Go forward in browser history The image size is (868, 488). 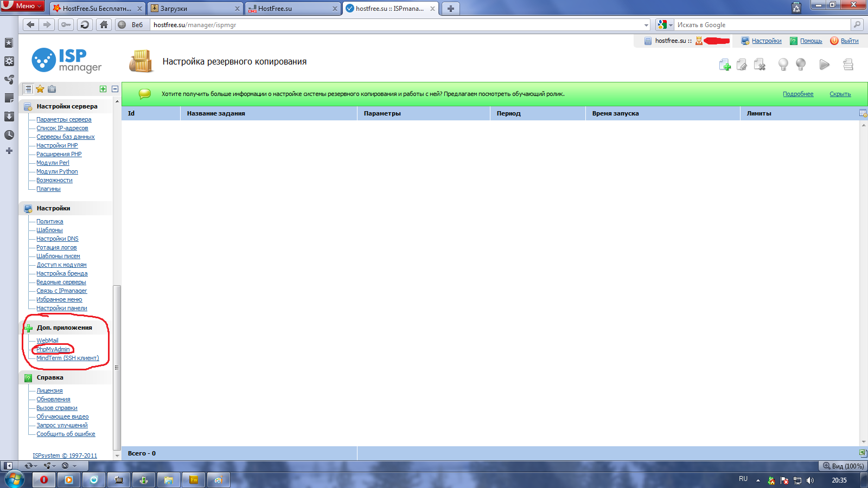pyautogui.click(x=47, y=24)
